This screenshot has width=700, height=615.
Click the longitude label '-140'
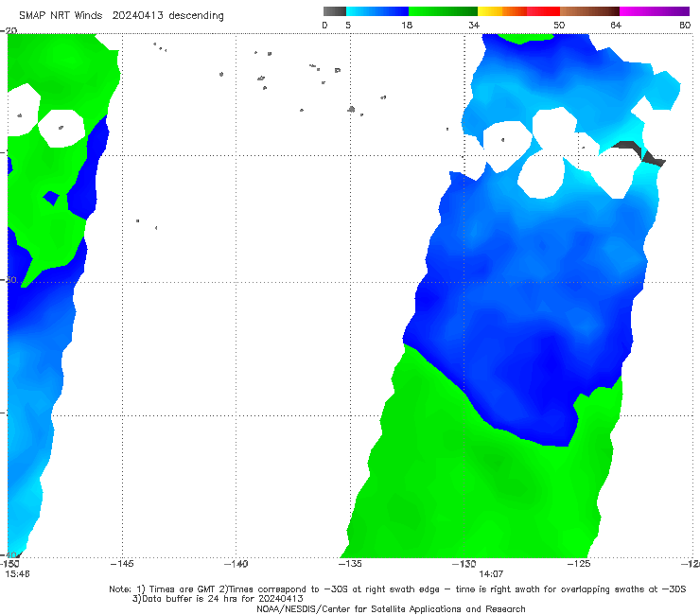click(x=236, y=564)
